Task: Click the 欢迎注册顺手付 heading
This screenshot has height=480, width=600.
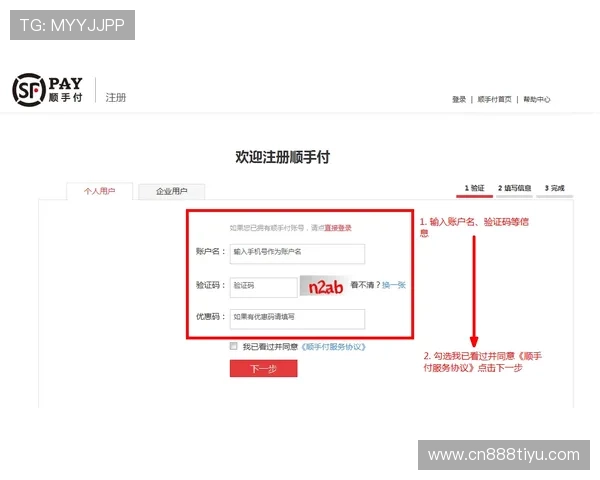Action: pyautogui.click(x=282, y=157)
